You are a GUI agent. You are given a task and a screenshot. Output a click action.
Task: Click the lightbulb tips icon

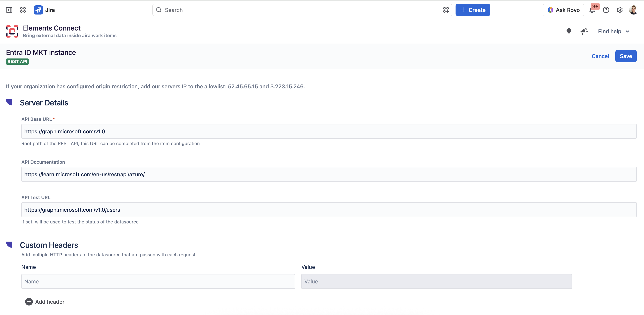coord(569,31)
